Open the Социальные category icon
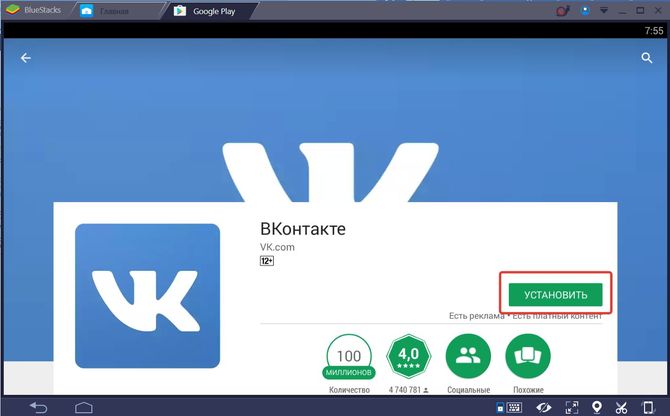The height and width of the screenshot is (416, 670). click(468, 356)
